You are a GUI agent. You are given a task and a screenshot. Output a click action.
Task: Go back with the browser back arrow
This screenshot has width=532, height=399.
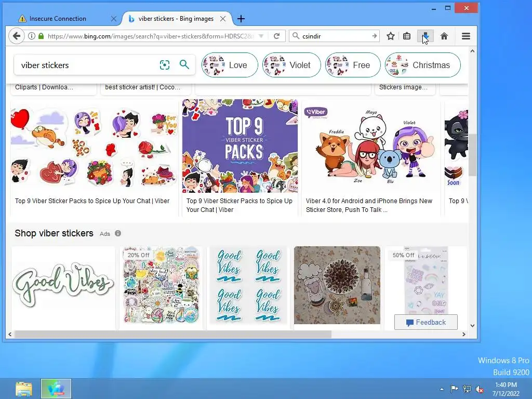(16, 36)
